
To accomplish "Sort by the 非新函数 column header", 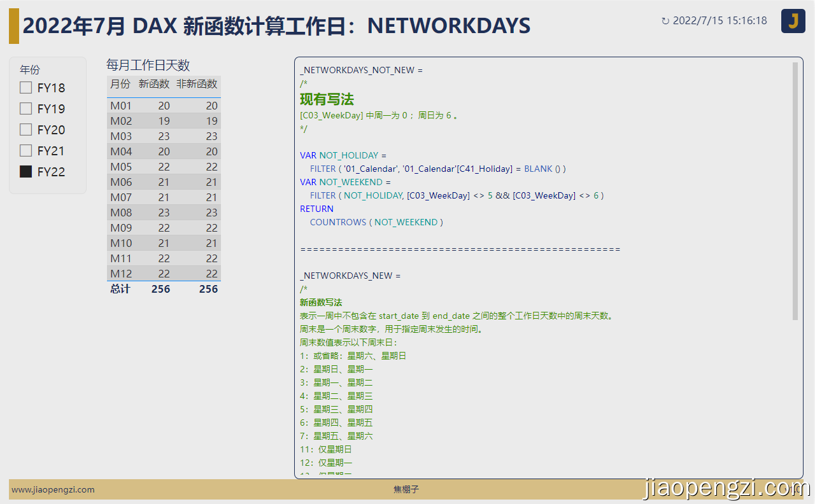I will pyautogui.click(x=197, y=84).
